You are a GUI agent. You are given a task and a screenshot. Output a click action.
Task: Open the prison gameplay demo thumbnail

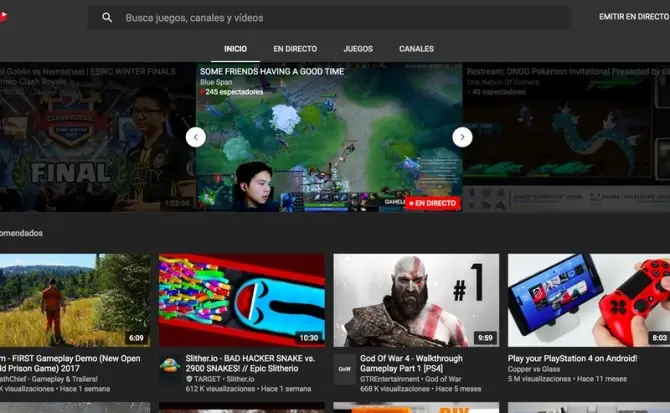coord(75,300)
